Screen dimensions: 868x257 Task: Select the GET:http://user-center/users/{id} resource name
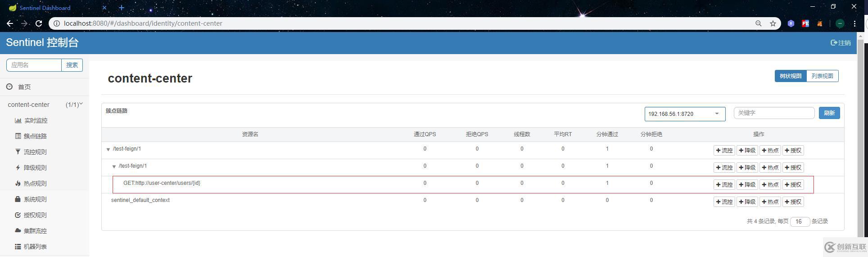click(x=162, y=183)
